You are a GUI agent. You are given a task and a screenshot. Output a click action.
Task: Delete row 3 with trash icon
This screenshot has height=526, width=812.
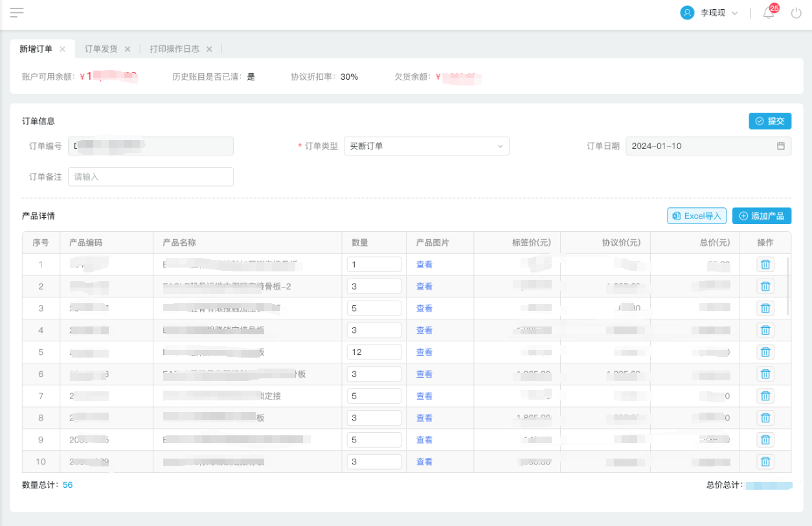click(x=765, y=308)
